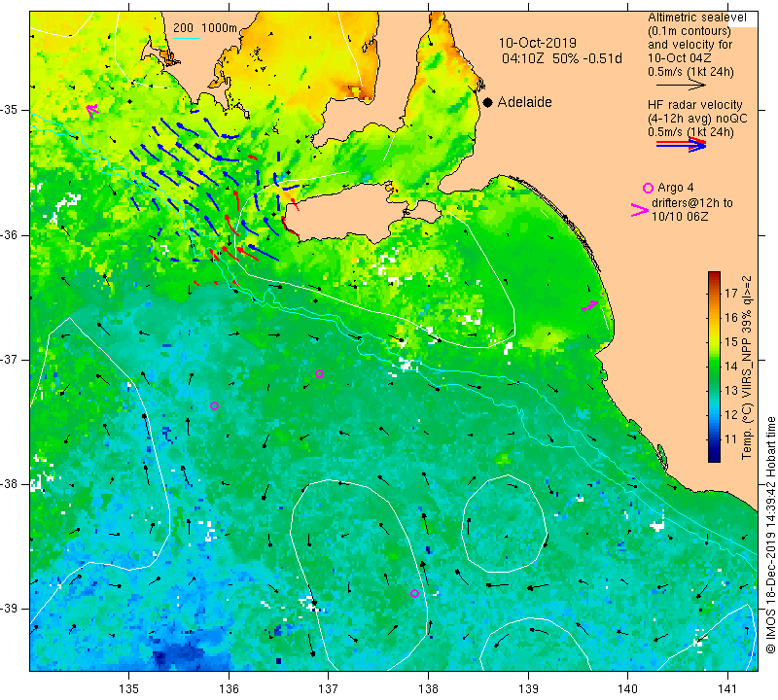Click the Adelaide city label
This screenshot has height=700, width=778.
point(524,102)
